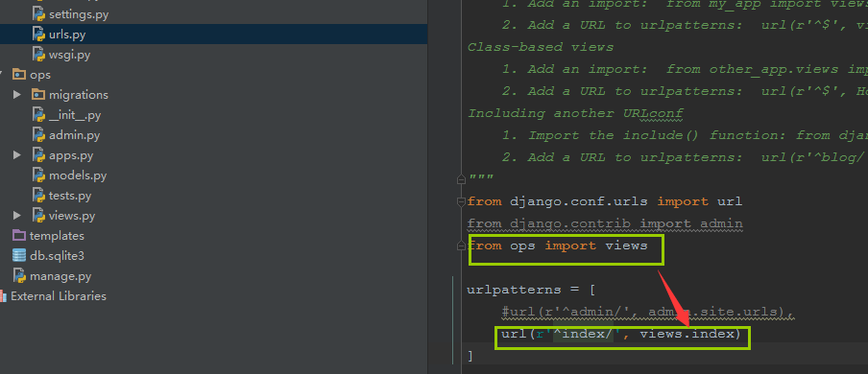This screenshot has width=868, height=374.
Task: Click the 'urlpatterns = [' line
Action: point(531,290)
